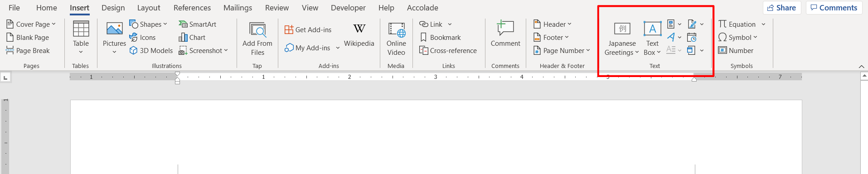Expand the Equation dropdown arrow
This screenshot has width=868, height=174.
pos(763,24)
